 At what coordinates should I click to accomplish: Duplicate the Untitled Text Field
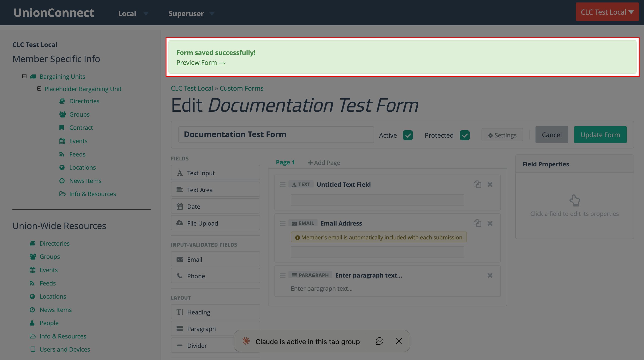[x=478, y=184]
